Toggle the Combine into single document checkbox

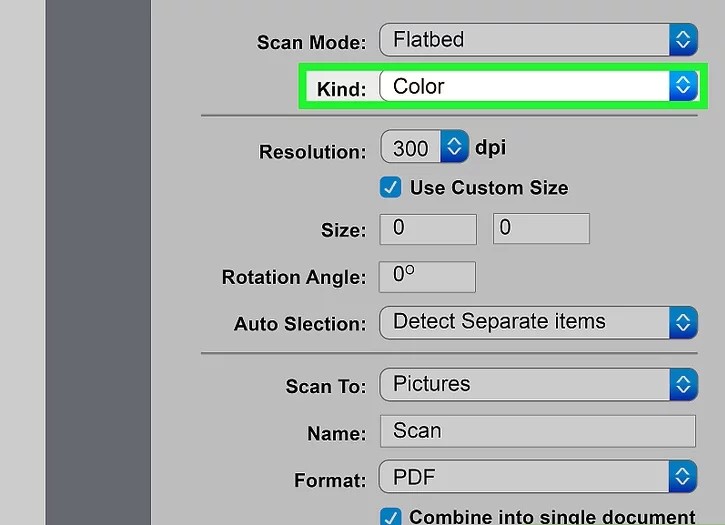pos(391,517)
